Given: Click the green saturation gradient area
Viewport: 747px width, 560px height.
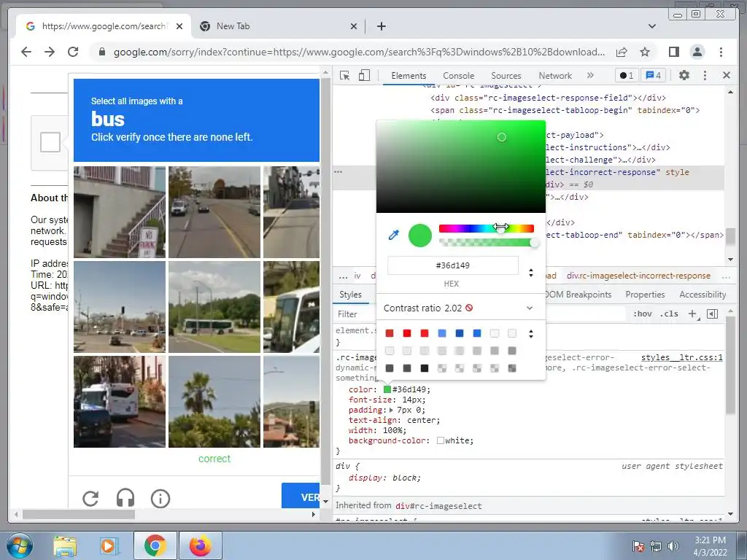Looking at the screenshot, I should (461, 166).
